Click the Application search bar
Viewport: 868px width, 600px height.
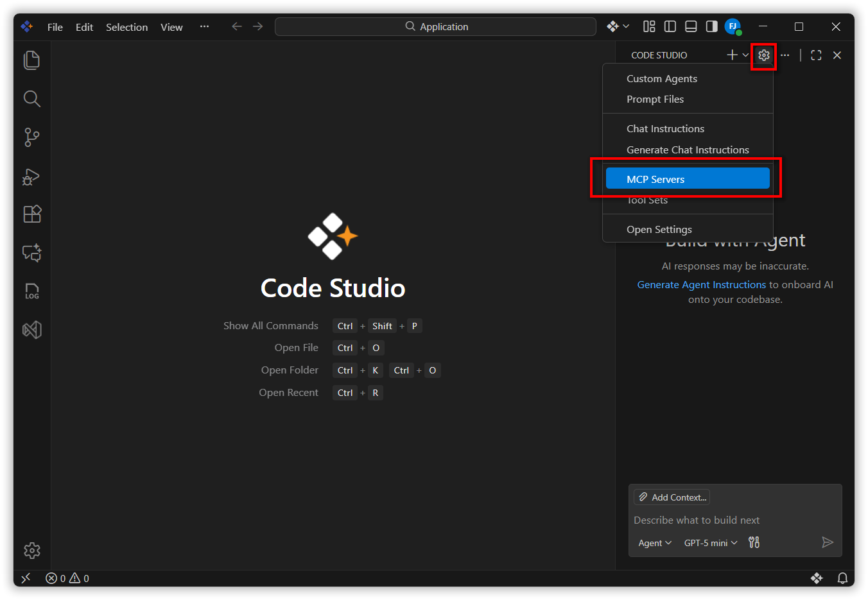436,27
